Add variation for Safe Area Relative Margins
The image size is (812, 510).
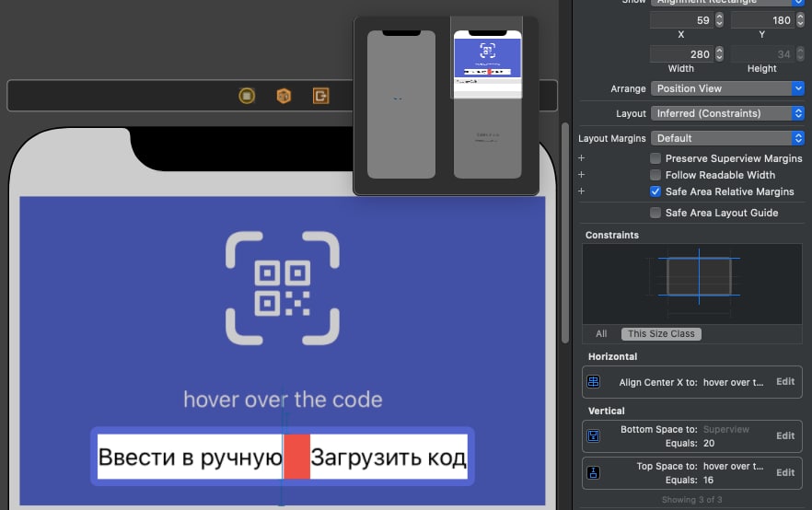pyautogui.click(x=582, y=191)
